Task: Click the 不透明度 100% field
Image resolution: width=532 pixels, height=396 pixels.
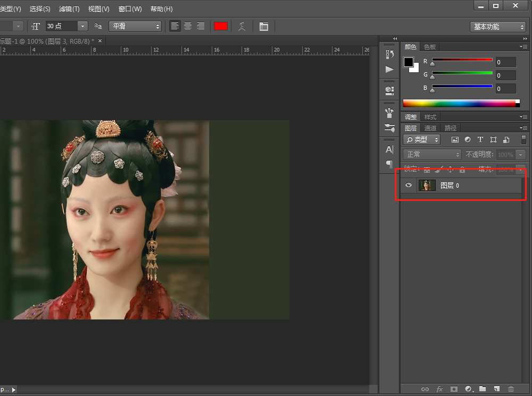Action: click(505, 155)
